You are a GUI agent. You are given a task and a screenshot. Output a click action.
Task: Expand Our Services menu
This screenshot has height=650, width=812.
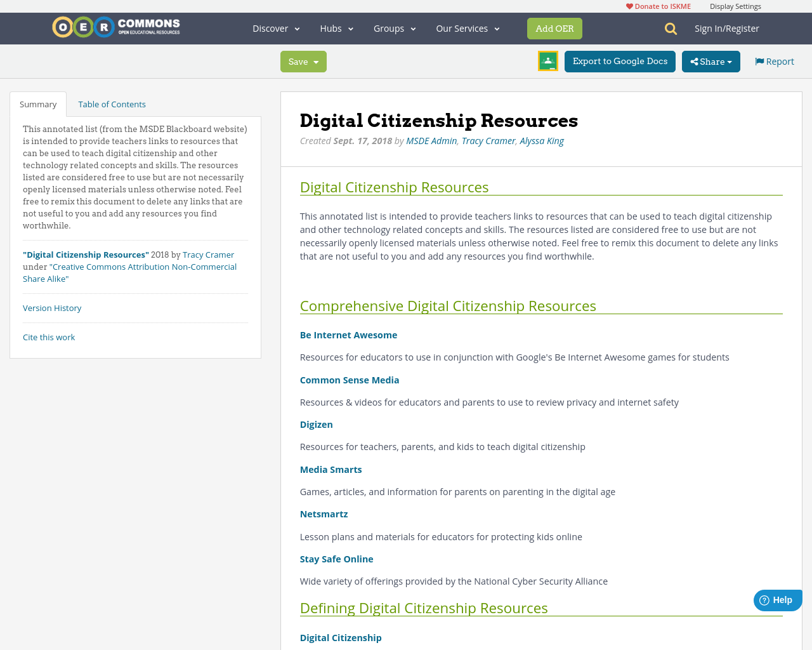click(468, 29)
